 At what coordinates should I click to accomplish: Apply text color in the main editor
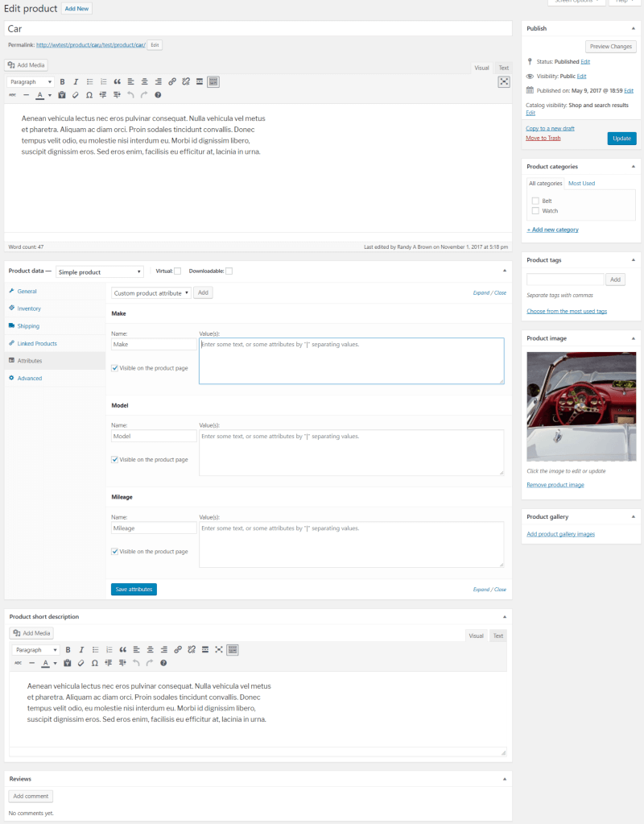(39, 95)
